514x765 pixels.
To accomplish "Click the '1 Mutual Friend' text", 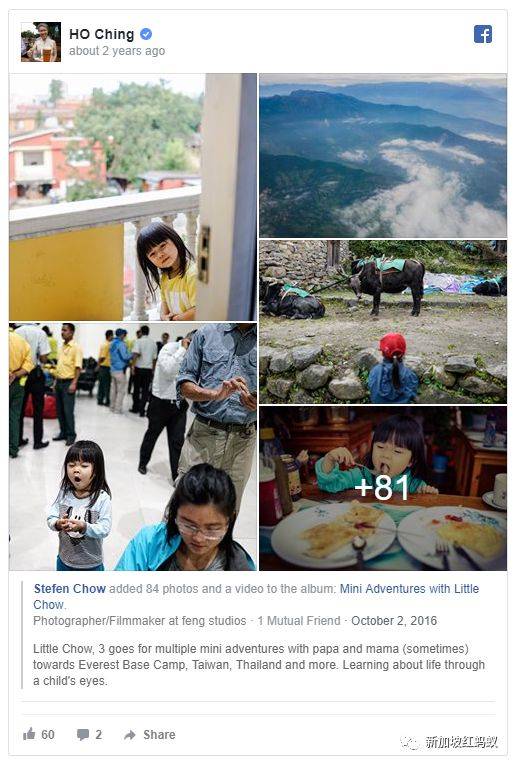I will (x=299, y=621).
